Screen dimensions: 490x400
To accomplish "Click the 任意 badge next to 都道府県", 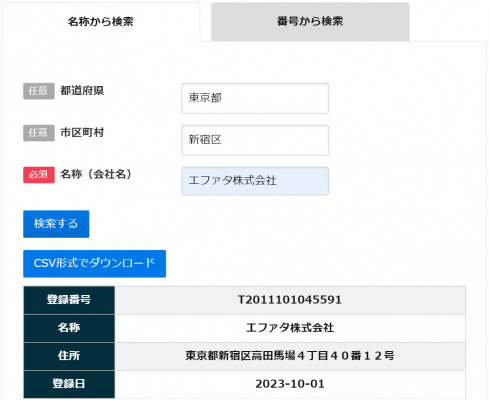I will 39,91.
